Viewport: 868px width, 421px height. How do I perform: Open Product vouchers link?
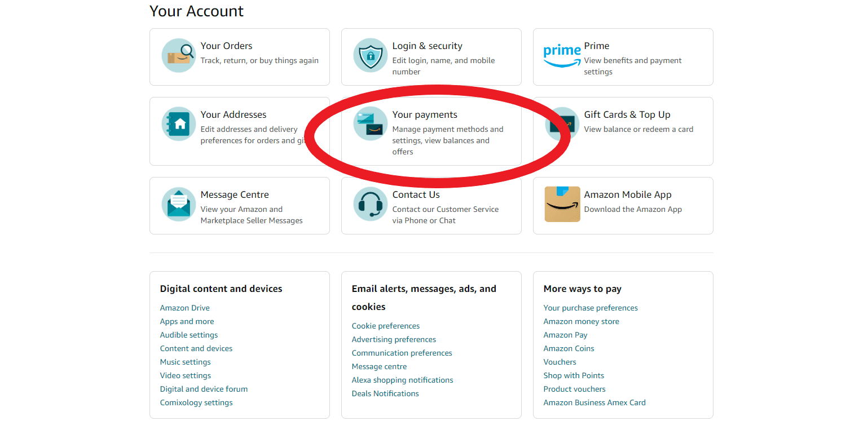(574, 389)
